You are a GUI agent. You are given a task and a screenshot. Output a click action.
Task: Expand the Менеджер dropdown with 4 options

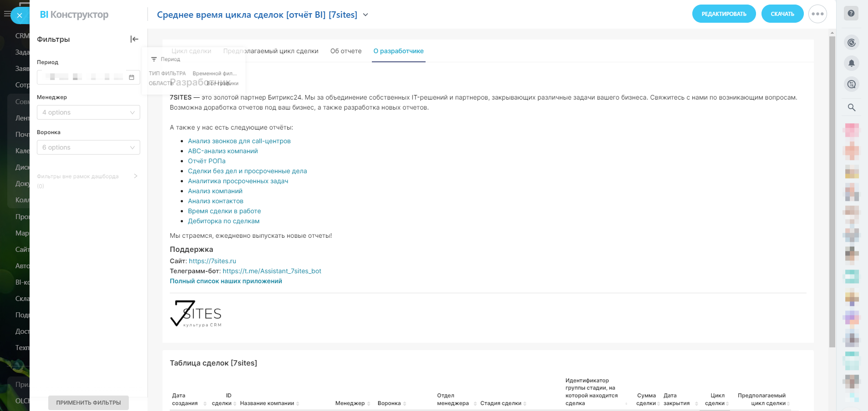pyautogui.click(x=88, y=112)
